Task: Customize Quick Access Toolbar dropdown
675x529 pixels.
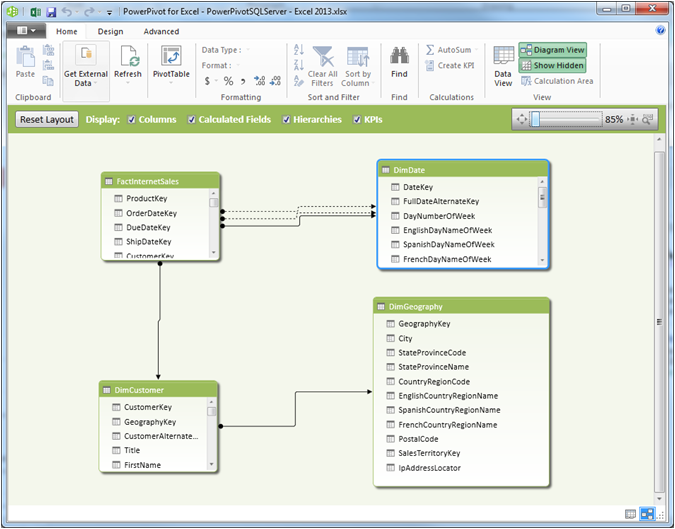Action: point(109,12)
